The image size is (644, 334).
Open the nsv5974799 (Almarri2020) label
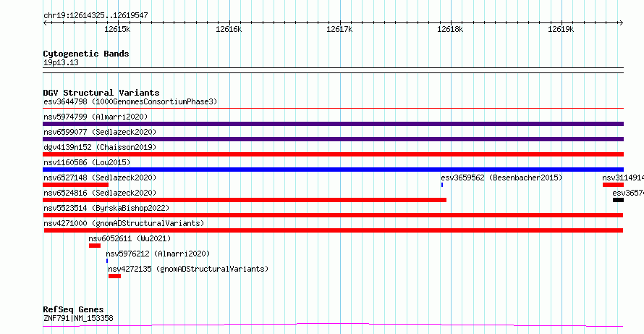(96, 117)
